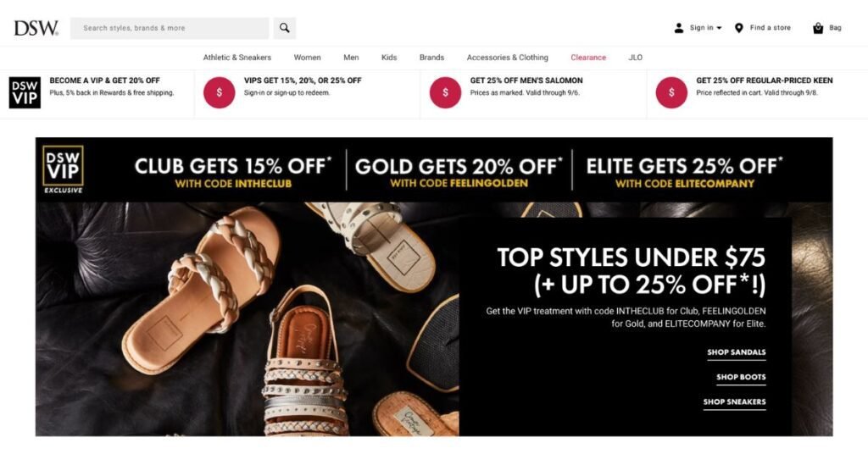Viewport: 868px width, 454px height.
Task: Follow the Shop Sneakers link
Action: [735, 402]
